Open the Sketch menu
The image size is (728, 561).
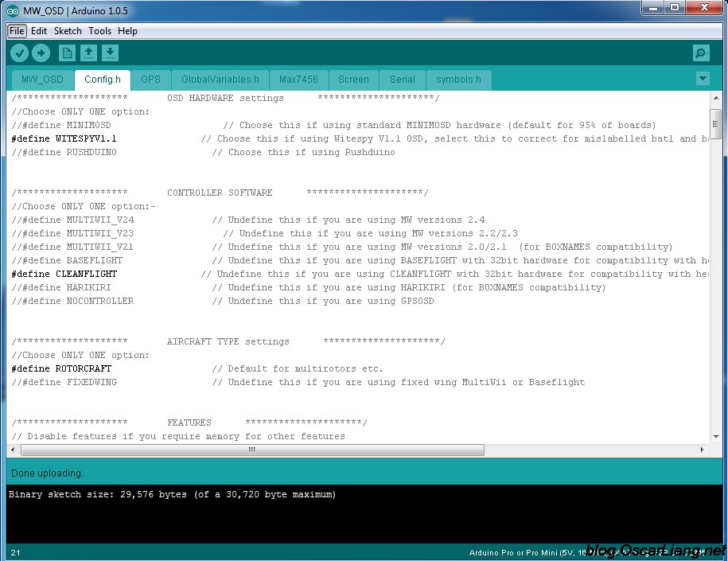coord(68,31)
